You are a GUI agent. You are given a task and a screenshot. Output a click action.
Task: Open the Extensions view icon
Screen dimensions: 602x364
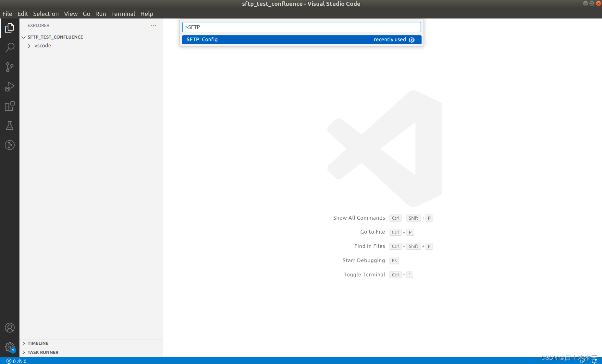click(10, 106)
